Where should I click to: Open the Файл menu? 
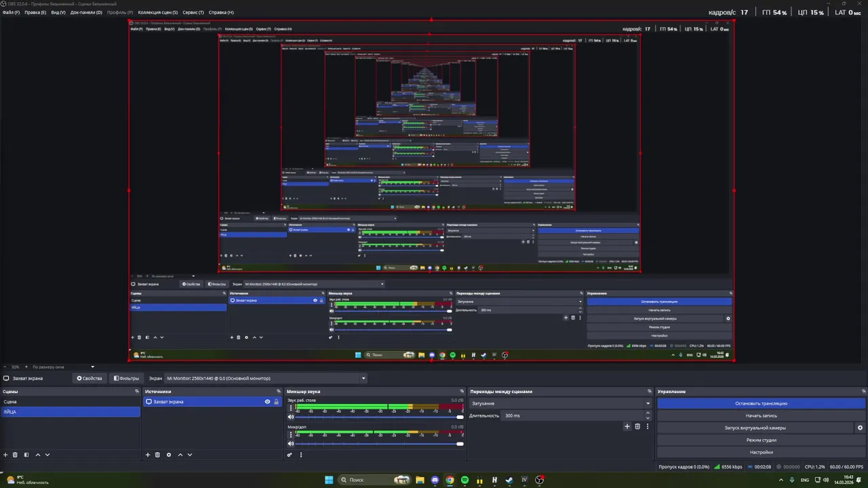(11, 12)
